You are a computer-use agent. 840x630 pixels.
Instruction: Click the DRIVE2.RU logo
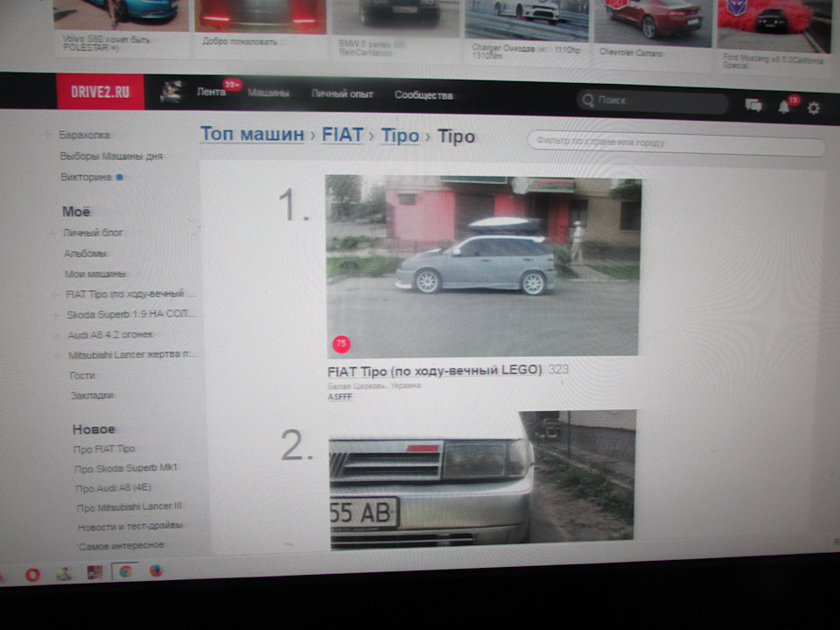point(100,92)
